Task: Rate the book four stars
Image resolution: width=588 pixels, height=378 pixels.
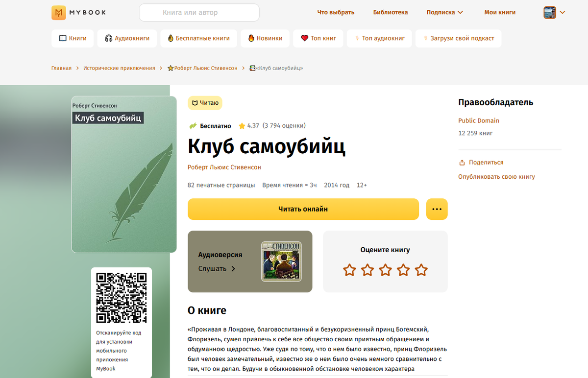Action: [403, 270]
